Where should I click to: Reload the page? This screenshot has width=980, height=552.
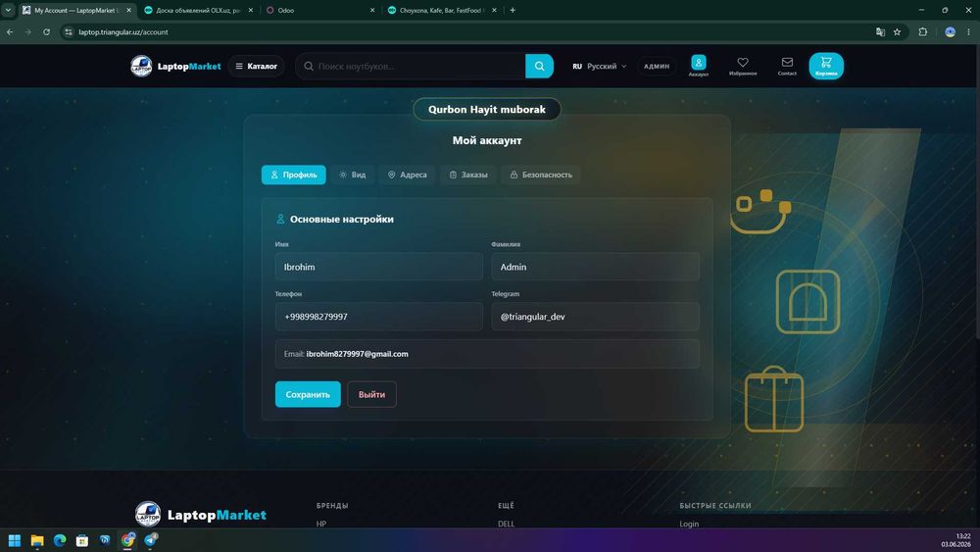(46, 32)
